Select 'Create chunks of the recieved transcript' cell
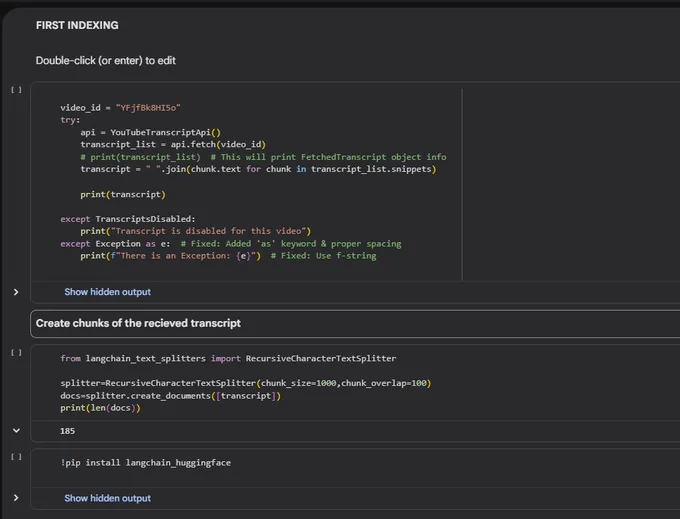 [355, 323]
